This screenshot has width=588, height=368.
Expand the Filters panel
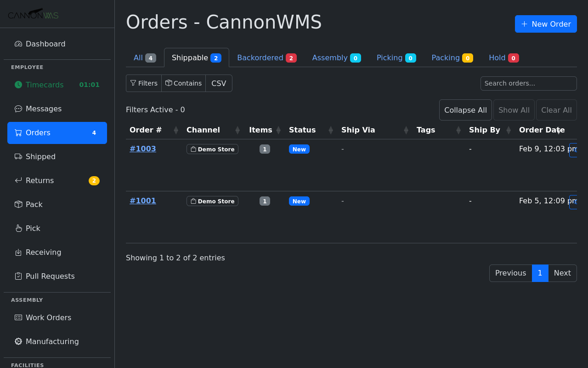tap(144, 83)
